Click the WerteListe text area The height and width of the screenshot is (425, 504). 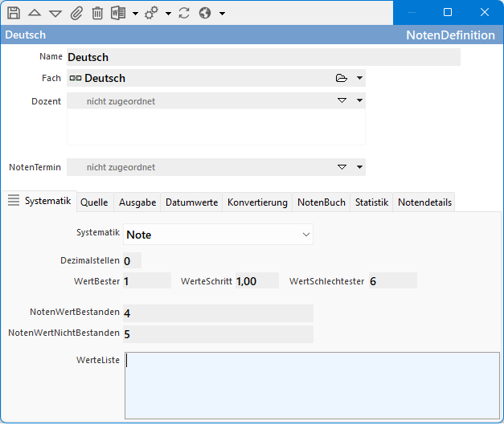[312, 384]
